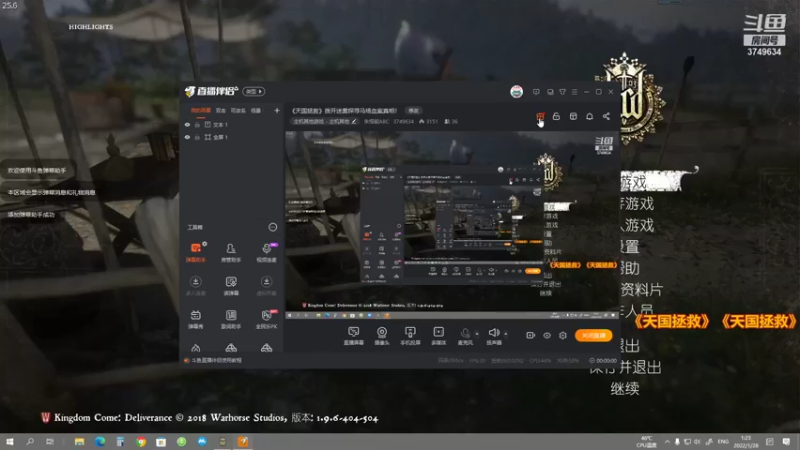This screenshot has width=800, height=450.
Task: Open Chrome from the taskbar
Action: (x=141, y=441)
